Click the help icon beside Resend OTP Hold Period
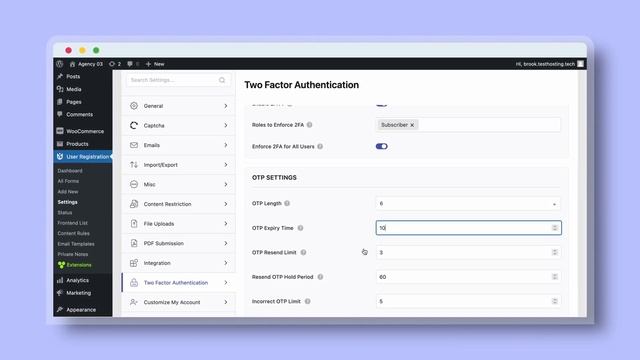640x360 pixels. [x=320, y=277]
